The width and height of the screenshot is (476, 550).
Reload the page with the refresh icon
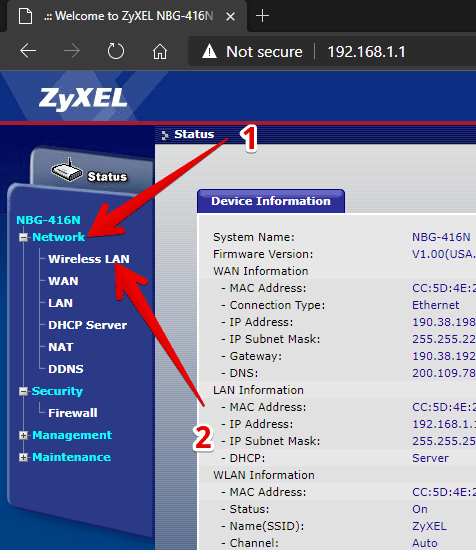coord(116,51)
